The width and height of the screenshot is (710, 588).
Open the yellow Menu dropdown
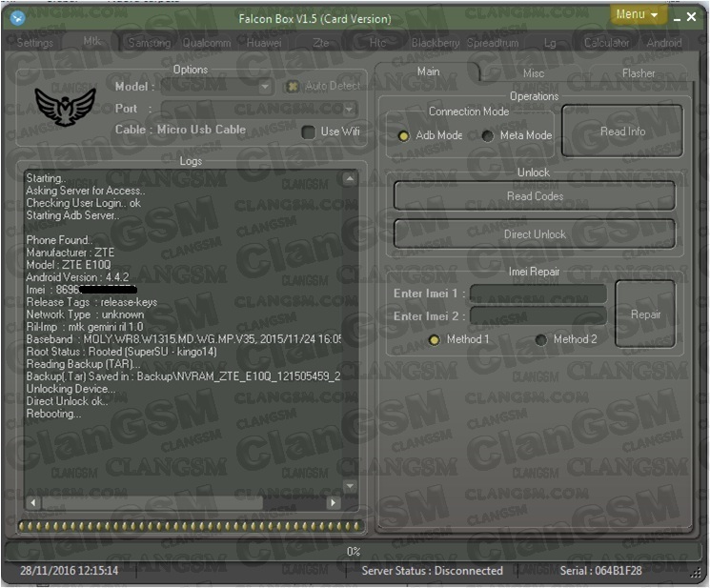[638, 14]
